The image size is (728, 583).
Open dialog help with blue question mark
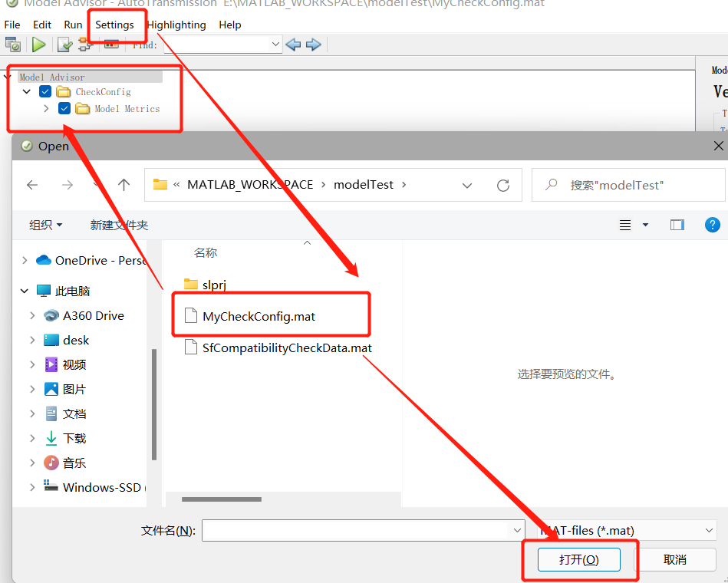click(x=712, y=225)
